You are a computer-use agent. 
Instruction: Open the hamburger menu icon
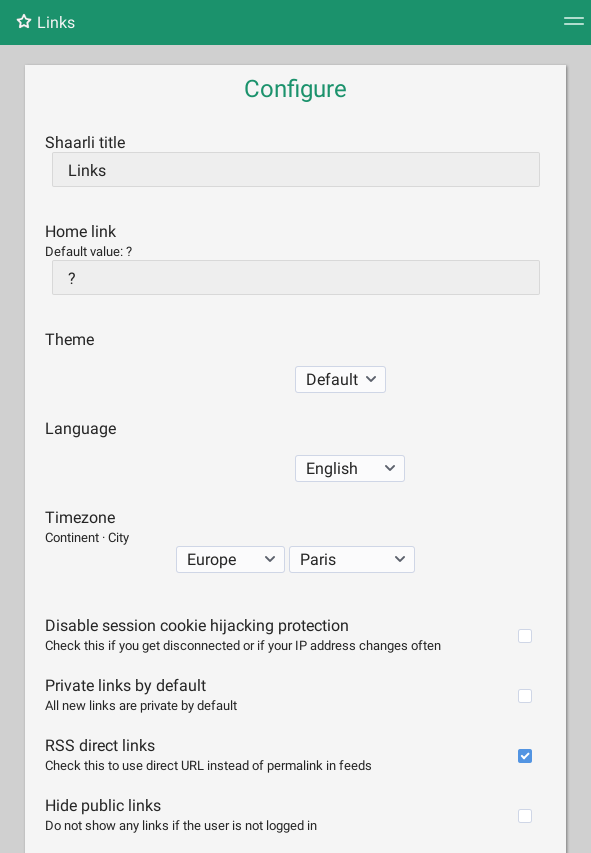[x=574, y=21]
